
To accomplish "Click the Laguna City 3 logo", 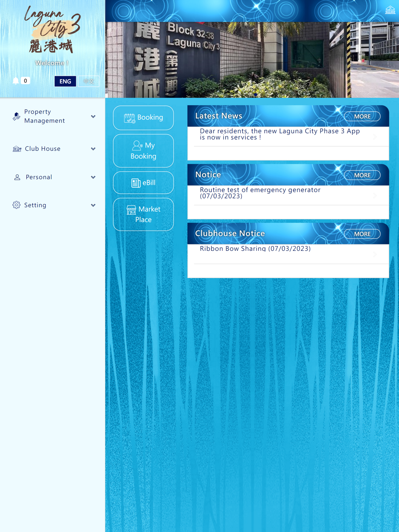I will (52, 30).
